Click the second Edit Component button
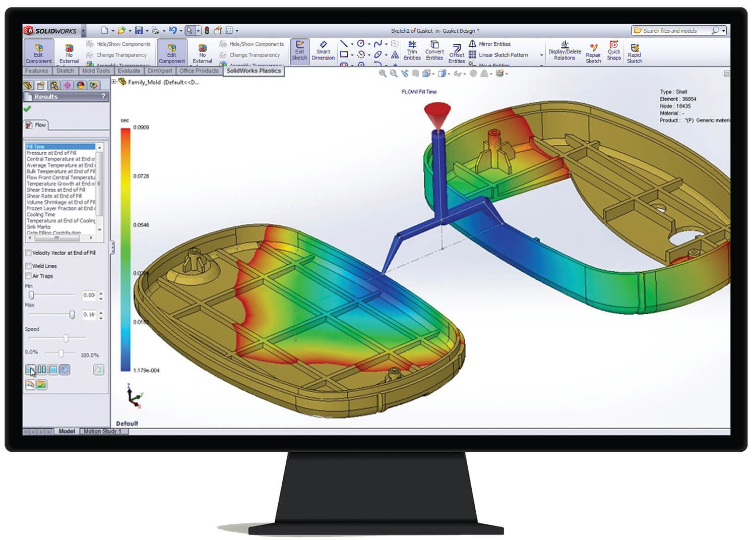 pos(172,52)
